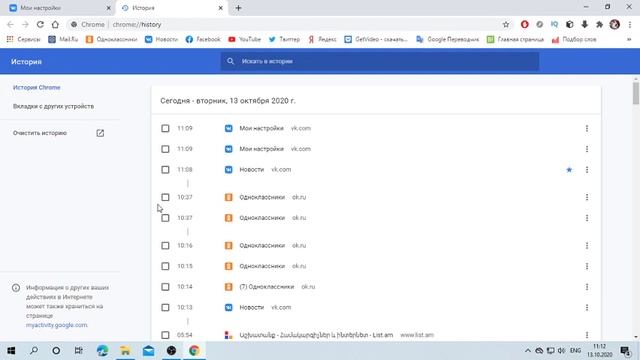Open the Mail.Ru bookmark

point(63,39)
